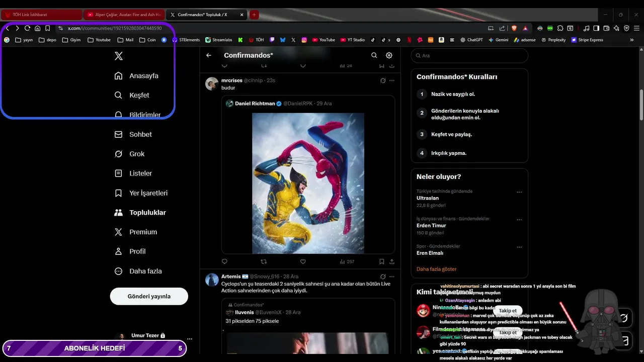Open the browser hamburger menu

(x=636, y=28)
